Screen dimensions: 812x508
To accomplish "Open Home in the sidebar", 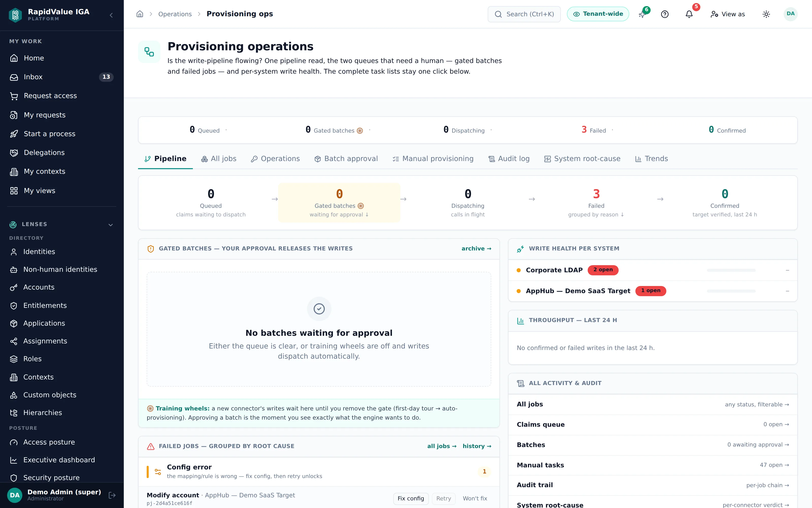I will [x=62, y=58].
